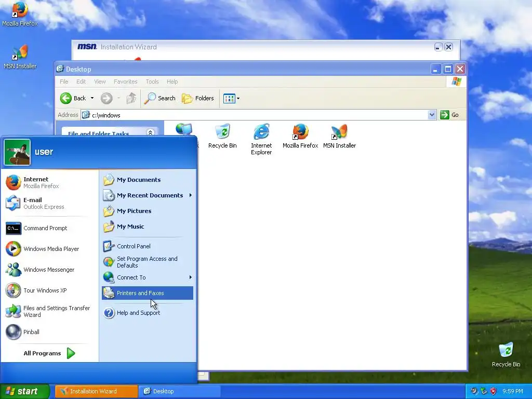Select Recycle Bin in Desktop window
Viewport: 532px width, 399px height.
222,137
